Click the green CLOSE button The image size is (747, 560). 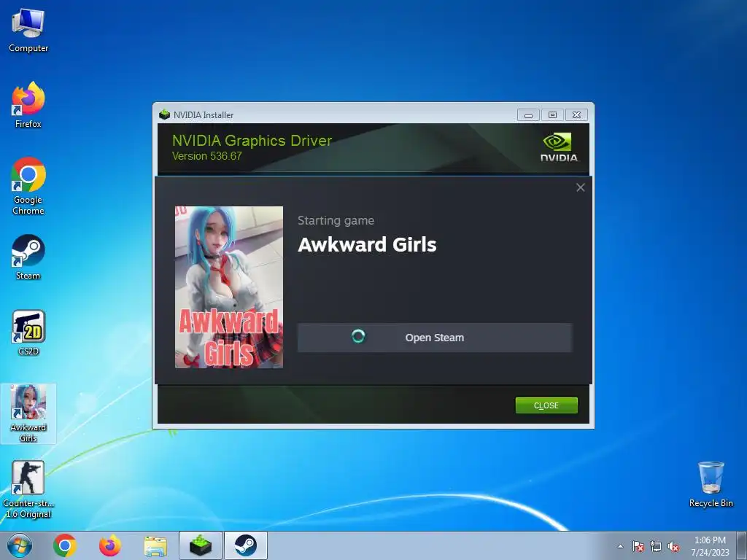546,405
